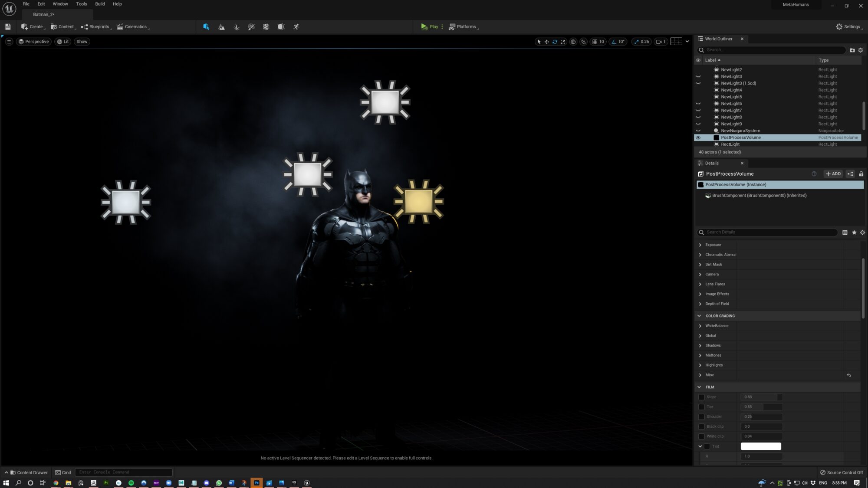868x488 pixels.
Task: Switch to Foliage mode
Action: point(237,27)
